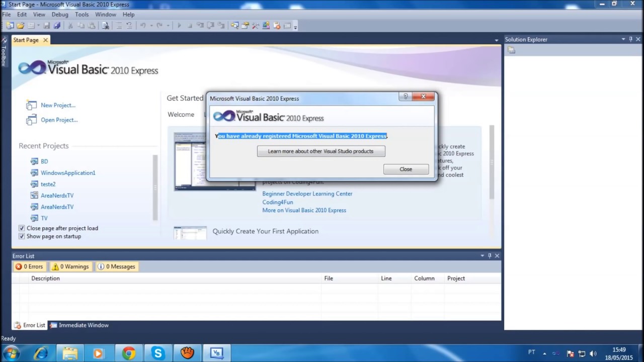Expand the Toolbox side tab
This screenshot has width=644, height=362.
(4, 52)
